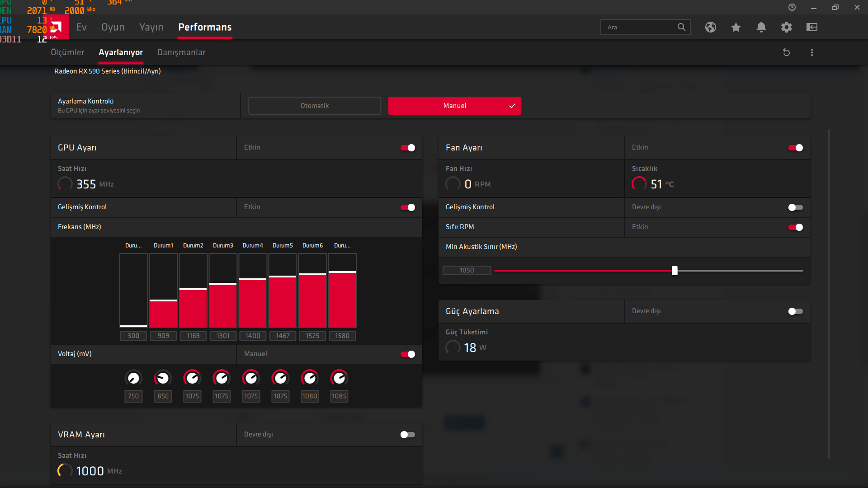Viewport: 868px width, 488px height.
Task: Select the Manuel tuning button
Action: pyautogui.click(x=454, y=106)
